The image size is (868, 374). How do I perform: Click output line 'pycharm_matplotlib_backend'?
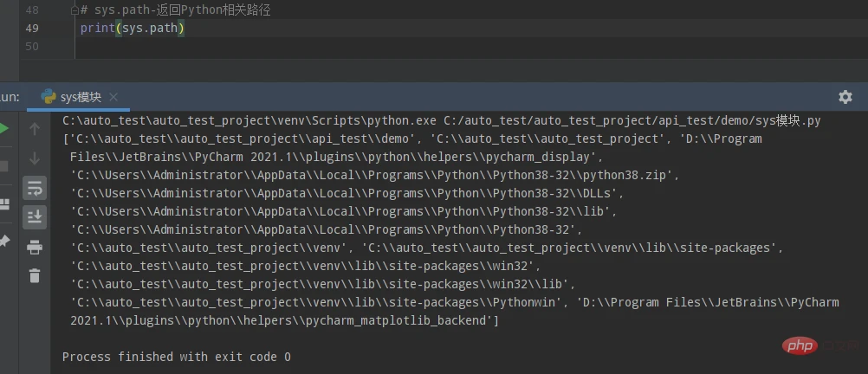point(284,321)
